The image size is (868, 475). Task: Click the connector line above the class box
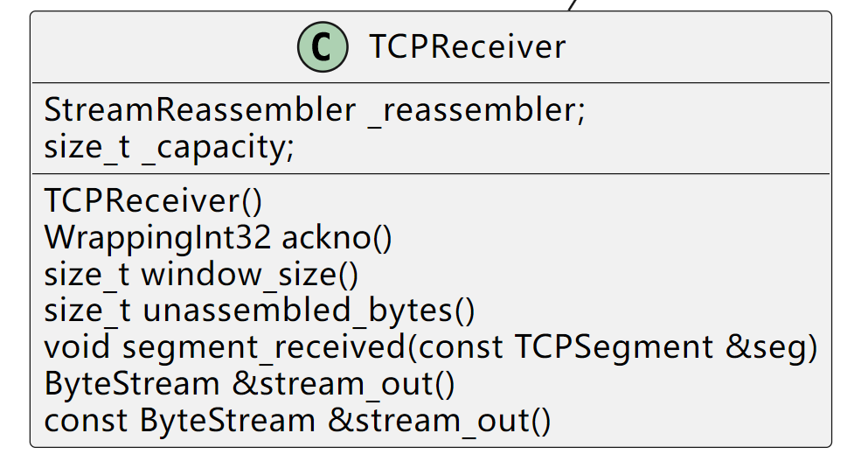pyautogui.click(x=573, y=4)
